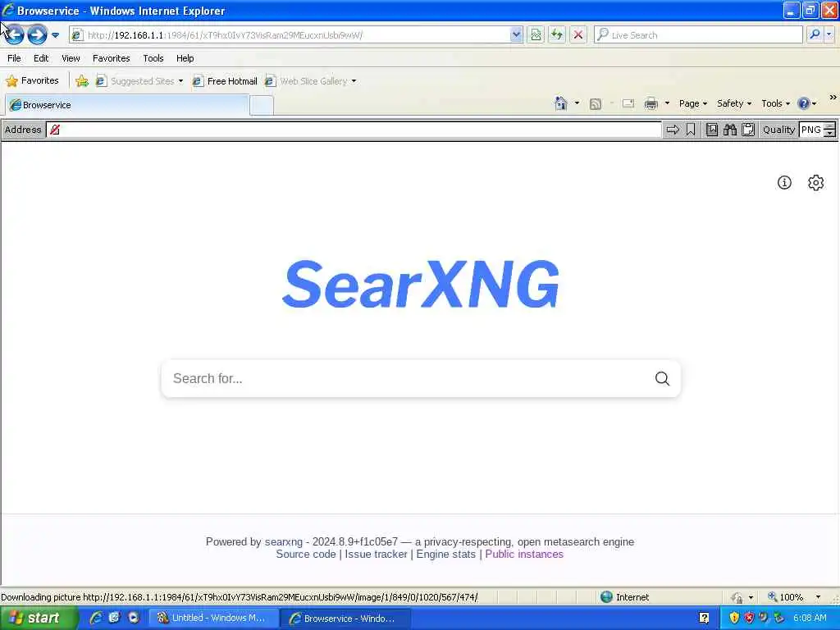The height and width of the screenshot is (630, 840).
Task: Click the Windows Start button
Action: (38, 618)
